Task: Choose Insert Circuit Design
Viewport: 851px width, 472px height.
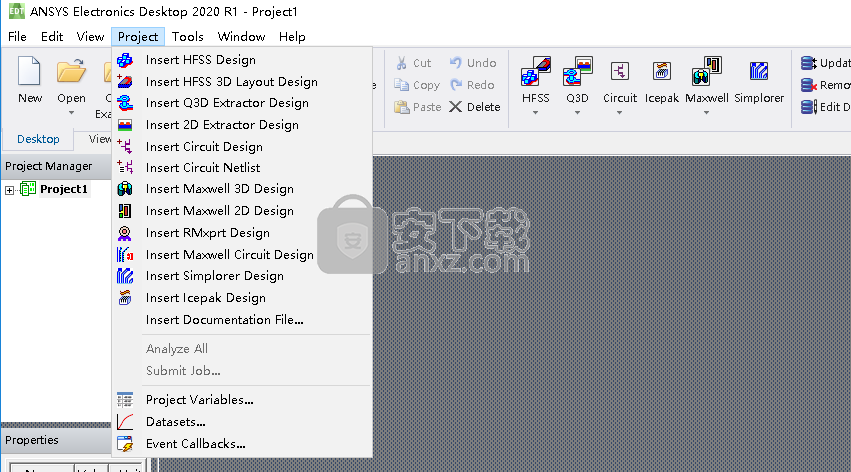Action: [x=242, y=146]
